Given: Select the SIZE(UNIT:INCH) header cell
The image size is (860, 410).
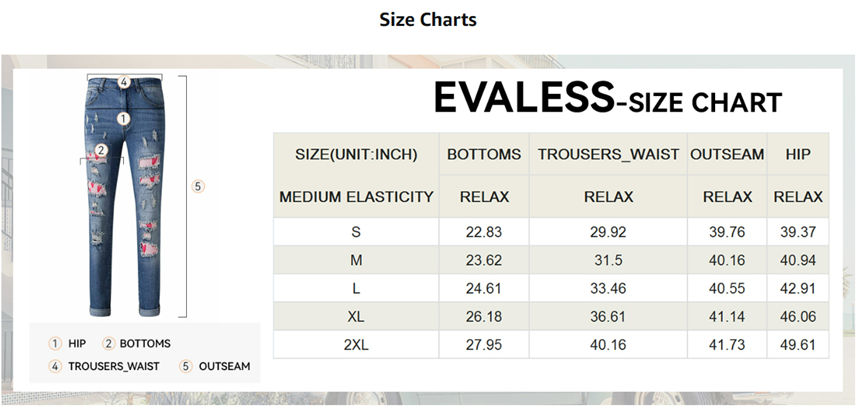Looking at the screenshot, I should point(356,155).
